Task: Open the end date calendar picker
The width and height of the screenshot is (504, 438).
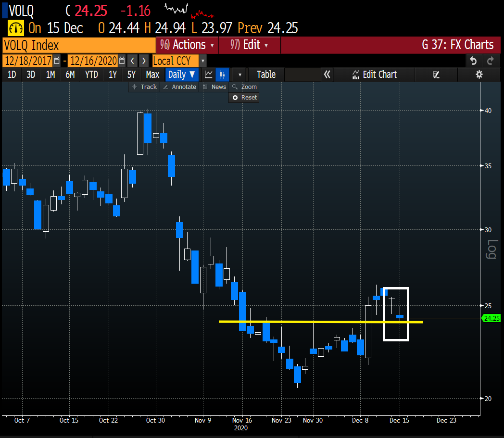Action: (122, 61)
